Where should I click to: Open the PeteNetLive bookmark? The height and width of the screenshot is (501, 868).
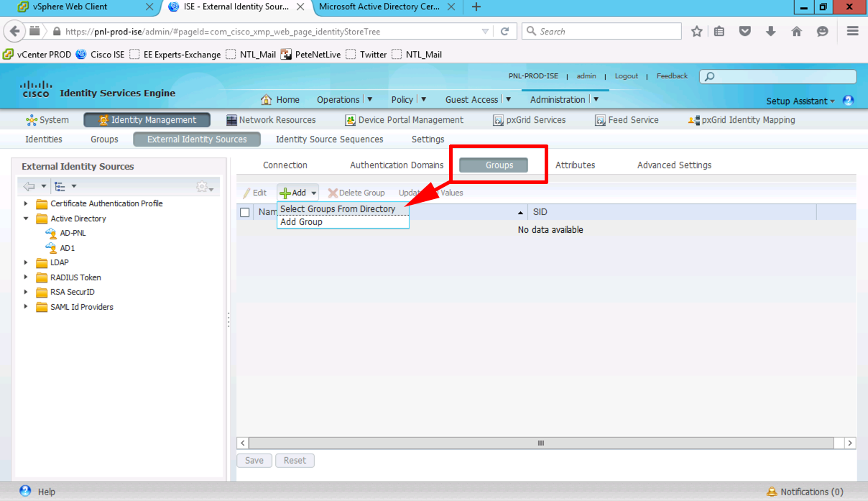click(x=311, y=55)
